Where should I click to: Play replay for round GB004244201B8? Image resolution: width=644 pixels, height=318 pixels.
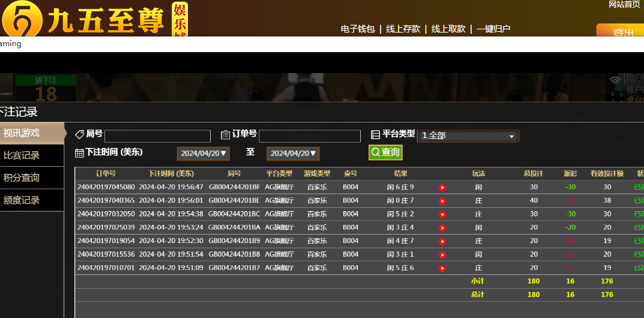tap(442, 255)
